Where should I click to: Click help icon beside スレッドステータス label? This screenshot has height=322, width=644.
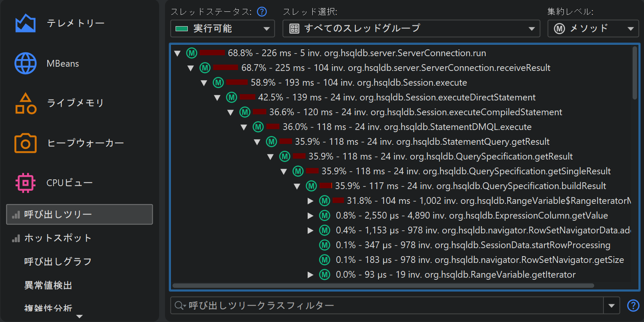click(x=262, y=11)
